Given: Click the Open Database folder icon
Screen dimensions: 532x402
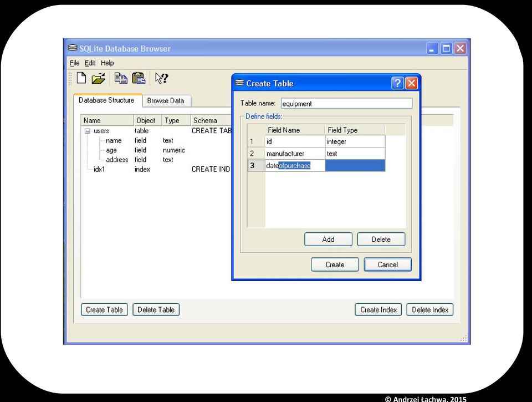Looking at the screenshot, I should click(x=99, y=78).
